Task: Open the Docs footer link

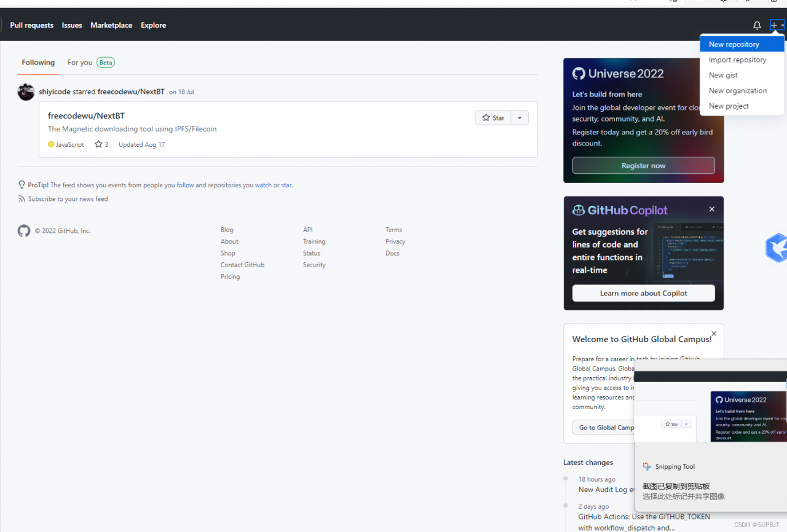Action: pyautogui.click(x=392, y=253)
